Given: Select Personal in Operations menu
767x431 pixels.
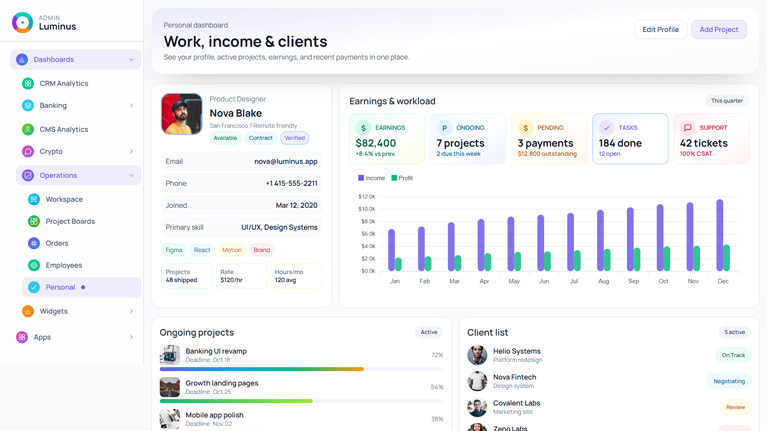Looking at the screenshot, I should click(x=60, y=288).
